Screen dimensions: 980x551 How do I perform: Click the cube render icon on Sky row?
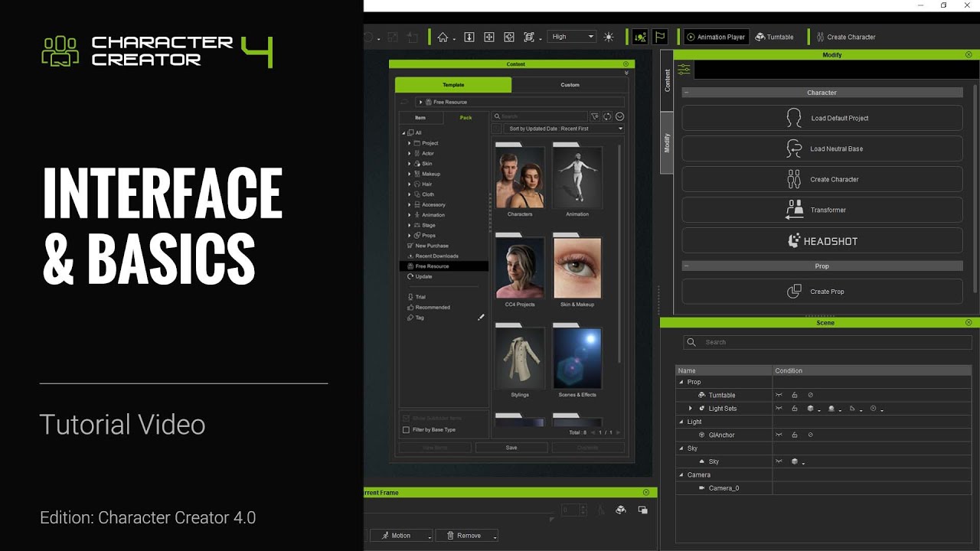click(795, 461)
